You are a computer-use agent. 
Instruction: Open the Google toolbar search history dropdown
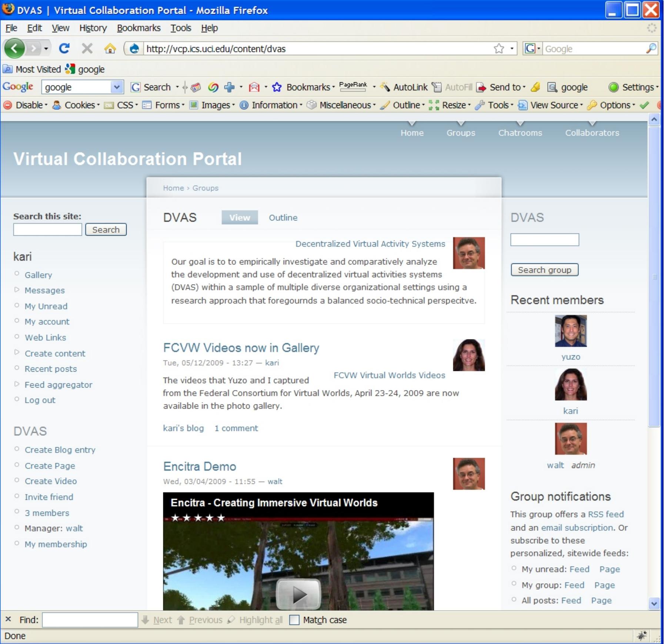(117, 87)
